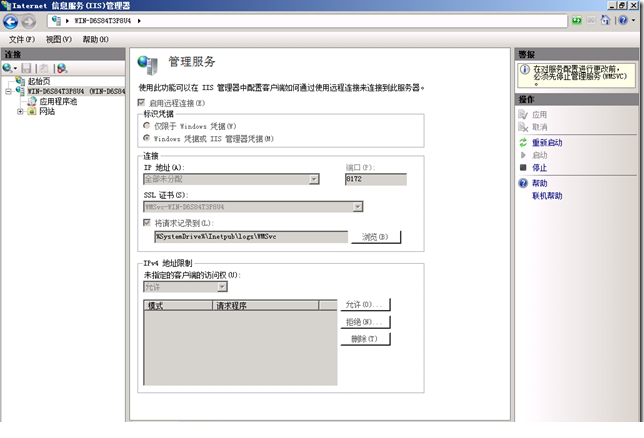644x438 pixels.
Task: Click the arrow after WIN-D6S84T3P8U4 in address bar
Action: pyautogui.click(x=139, y=21)
